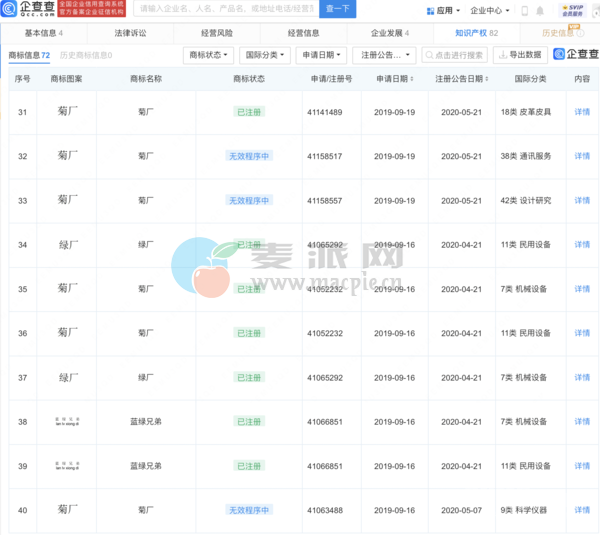Viewport: 600px width, 535px height.
Task: Click the 绿厂 trademark name in row 37
Action: click(146, 378)
